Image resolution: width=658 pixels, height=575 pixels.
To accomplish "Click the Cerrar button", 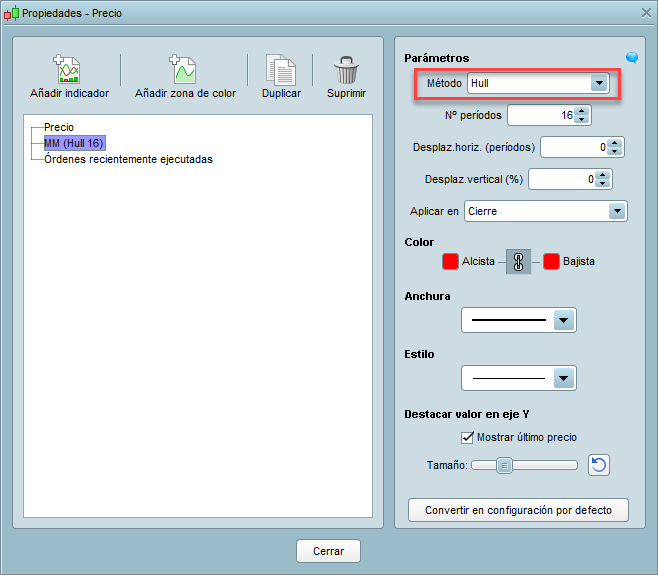I will [328, 551].
